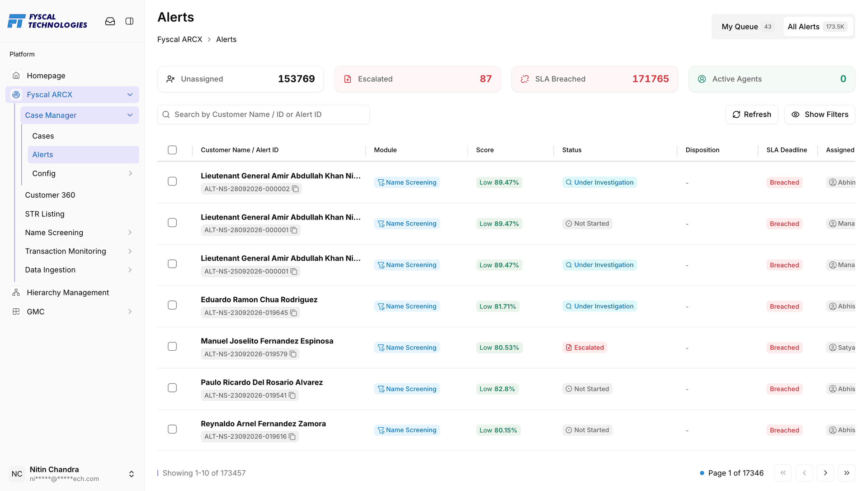Viewport: 868px width, 491px height.
Task: Select Alerts in sidebar
Action: point(83,155)
